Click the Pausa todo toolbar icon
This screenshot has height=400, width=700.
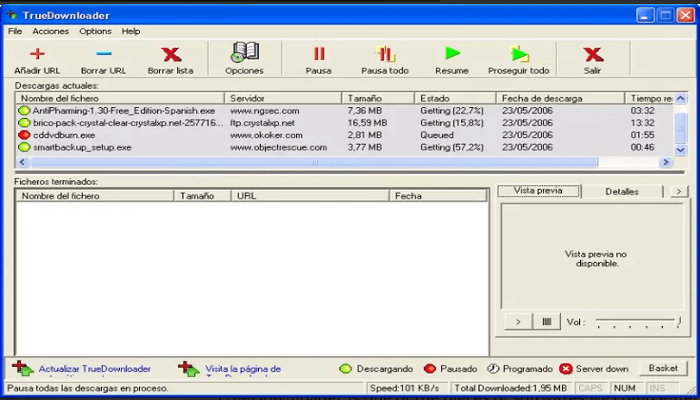click(x=385, y=54)
